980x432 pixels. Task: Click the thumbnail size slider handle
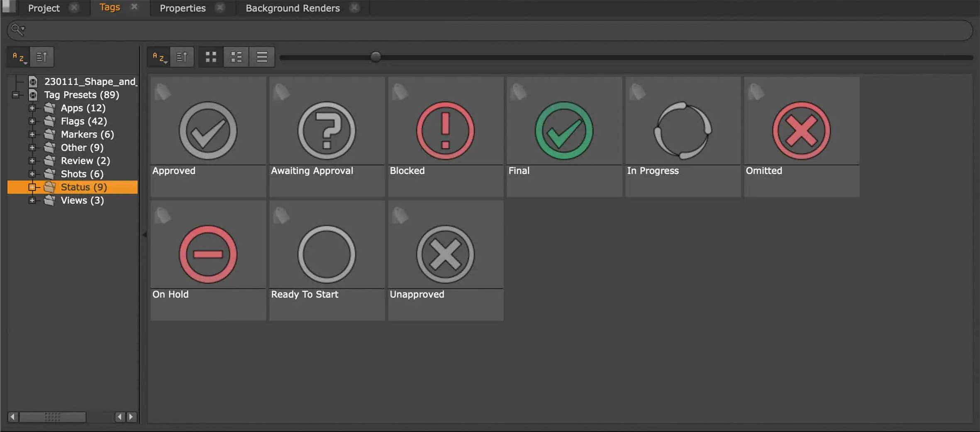(x=375, y=57)
